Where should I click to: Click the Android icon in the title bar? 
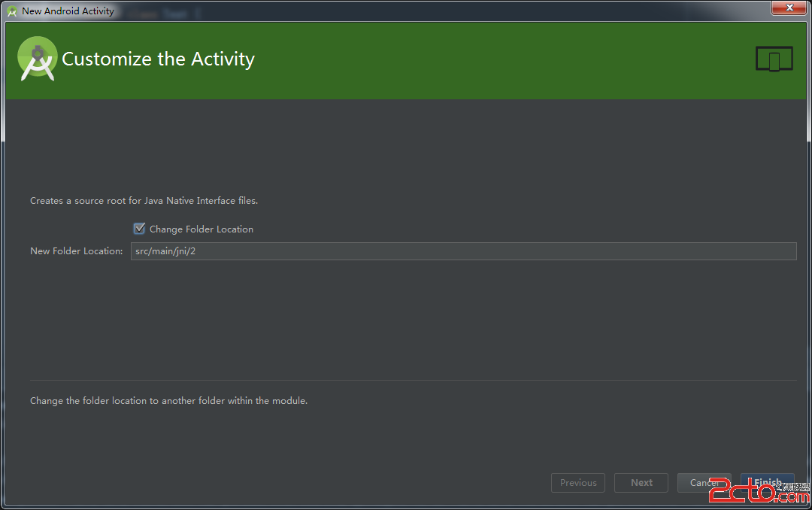[x=12, y=11]
